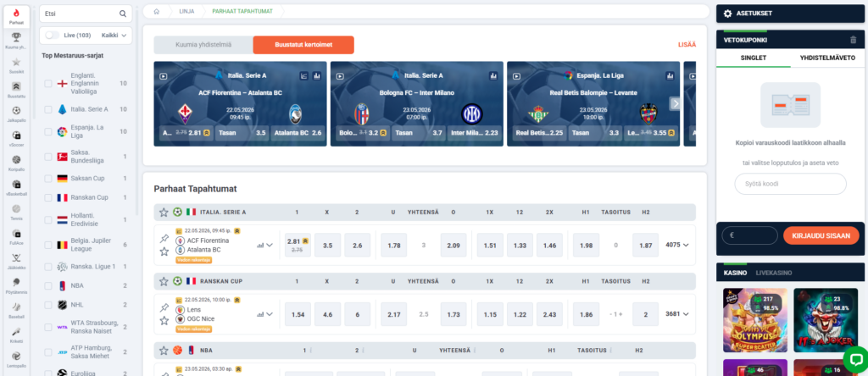Select the Baseball sidebar icon

click(16, 307)
